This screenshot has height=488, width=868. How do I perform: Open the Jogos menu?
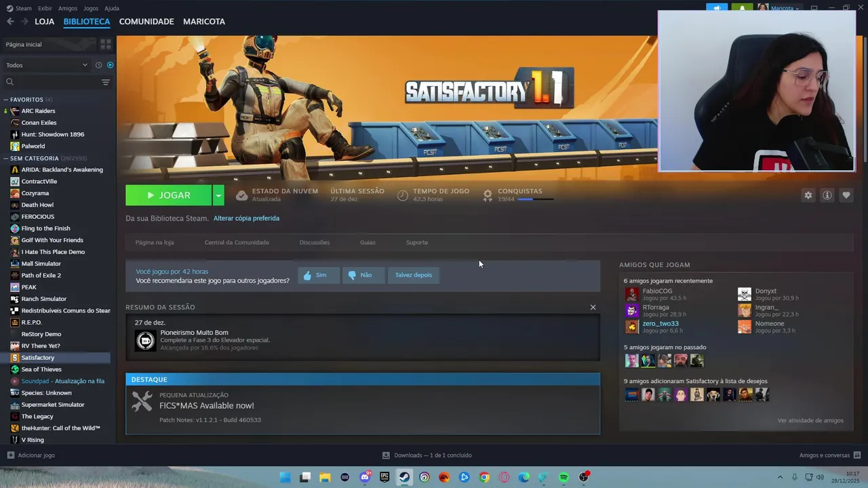[91, 8]
